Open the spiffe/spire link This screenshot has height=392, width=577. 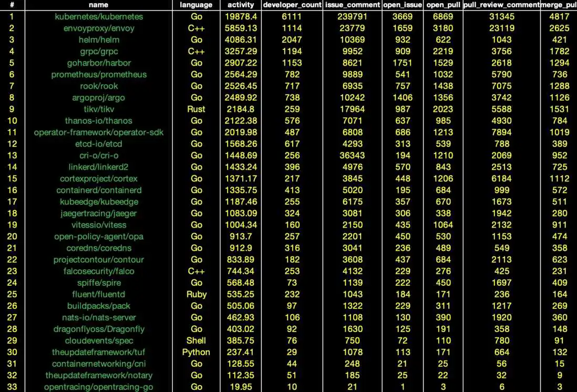(x=99, y=283)
